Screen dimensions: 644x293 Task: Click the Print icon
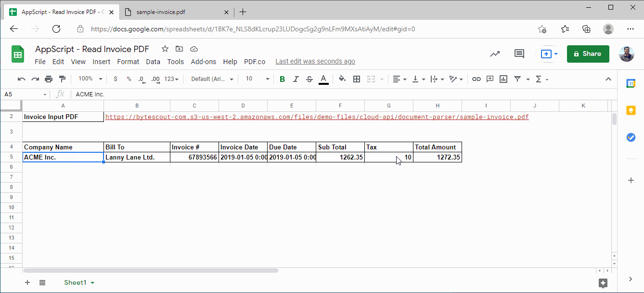(49, 79)
